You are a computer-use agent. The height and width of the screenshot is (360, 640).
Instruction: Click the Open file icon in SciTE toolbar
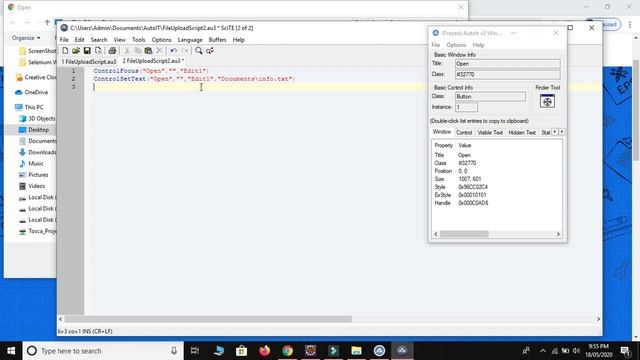(76, 51)
